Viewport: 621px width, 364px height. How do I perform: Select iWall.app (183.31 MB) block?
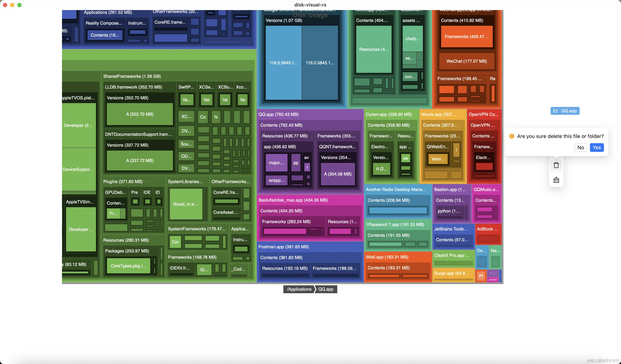(x=387, y=257)
